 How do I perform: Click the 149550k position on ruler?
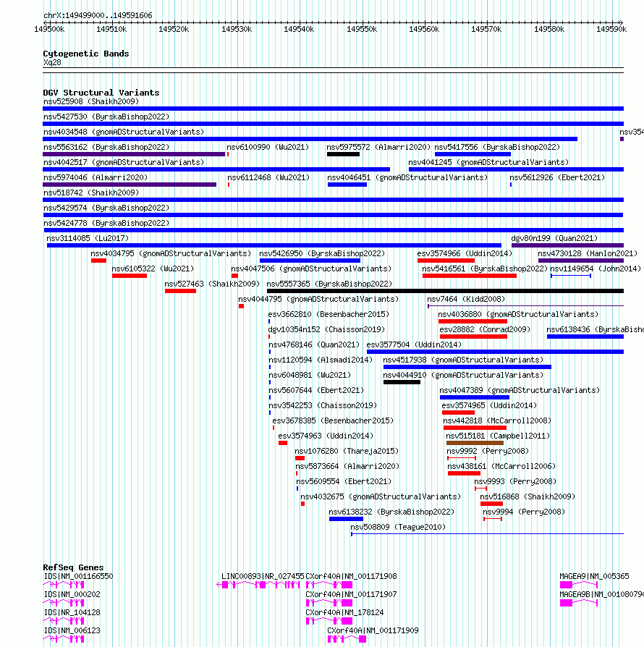(362, 30)
